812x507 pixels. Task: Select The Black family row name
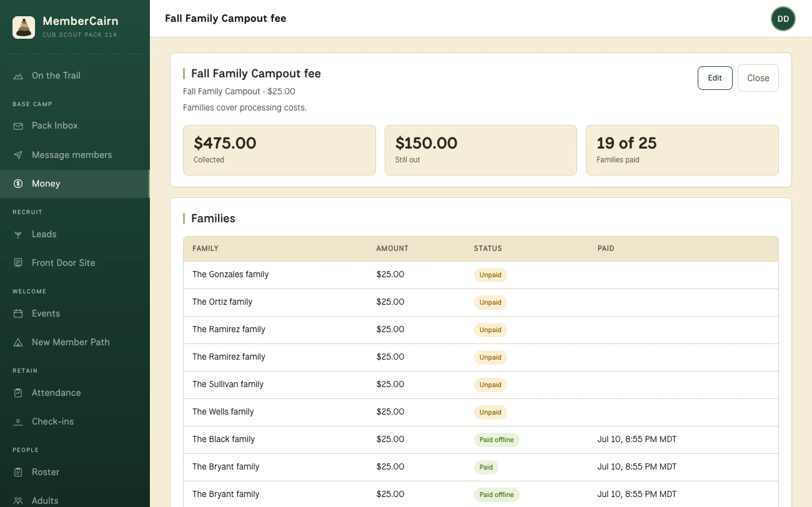[224, 440]
